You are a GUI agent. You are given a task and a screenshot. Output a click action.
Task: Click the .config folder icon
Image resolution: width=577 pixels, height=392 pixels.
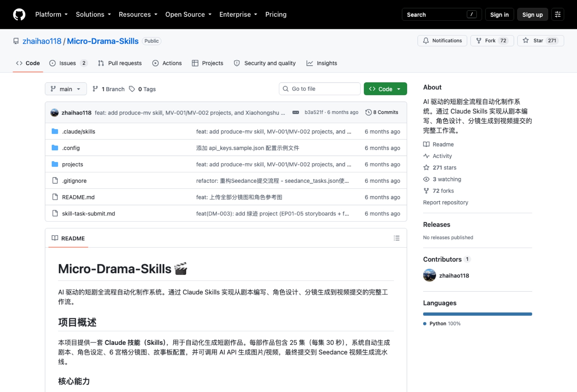point(55,148)
